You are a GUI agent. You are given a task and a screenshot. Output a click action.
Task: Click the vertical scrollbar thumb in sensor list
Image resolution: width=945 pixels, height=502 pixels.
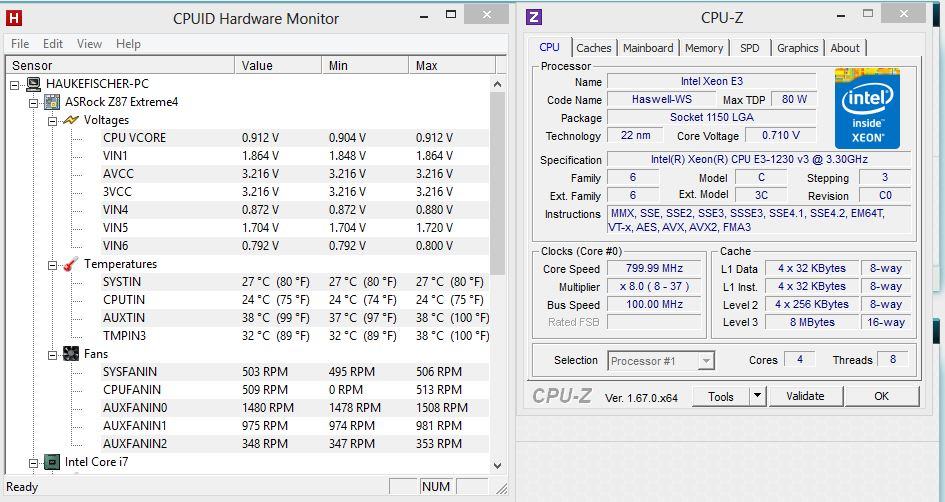coord(497,184)
